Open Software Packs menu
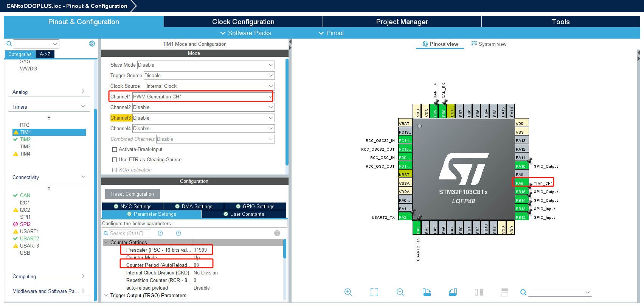644x307 pixels. [x=245, y=33]
